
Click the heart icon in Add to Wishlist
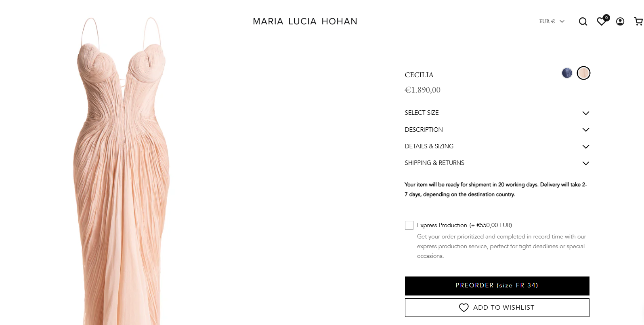[x=464, y=308]
